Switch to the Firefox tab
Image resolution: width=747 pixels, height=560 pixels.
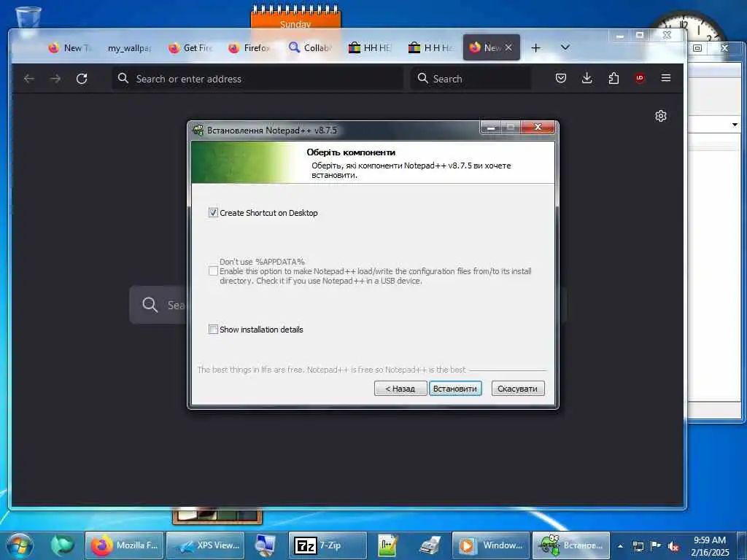click(250, 47)
